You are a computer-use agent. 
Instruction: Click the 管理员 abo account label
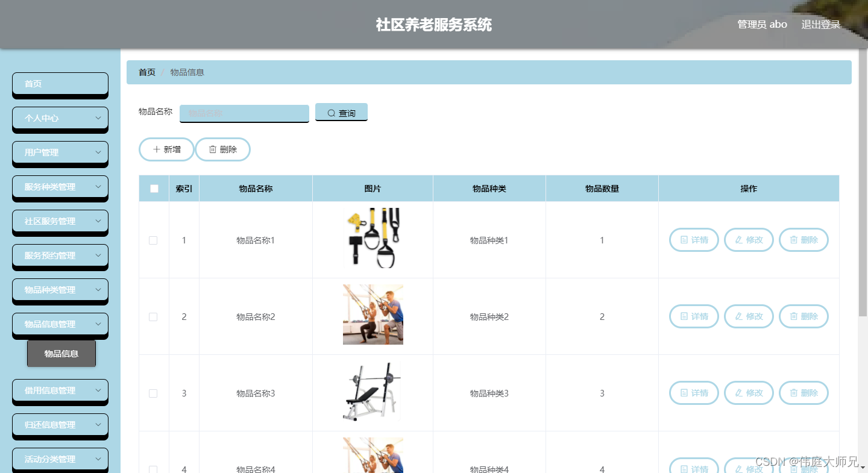[763, 25]
